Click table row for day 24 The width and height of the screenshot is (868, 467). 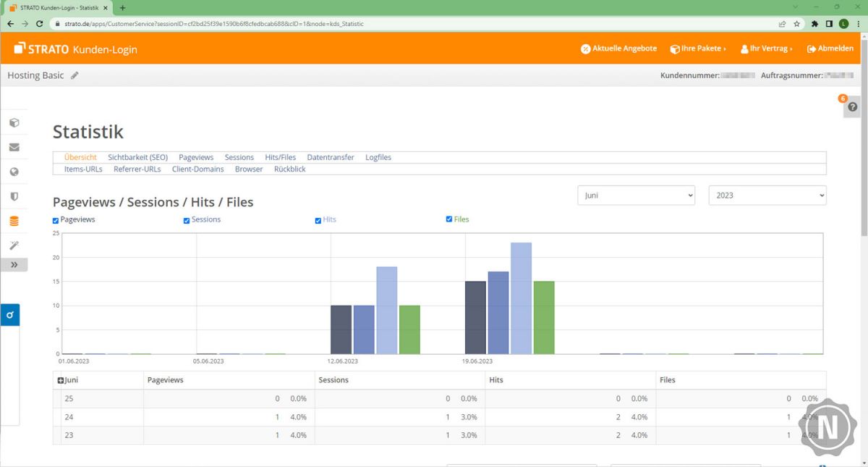[x=439, y=417]
